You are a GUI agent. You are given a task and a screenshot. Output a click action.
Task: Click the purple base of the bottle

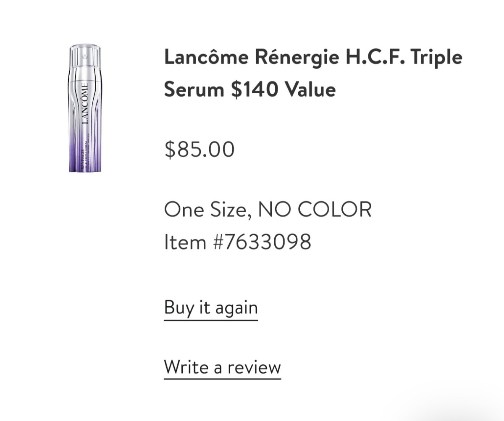pyautogui.click(x=85, y=160)
